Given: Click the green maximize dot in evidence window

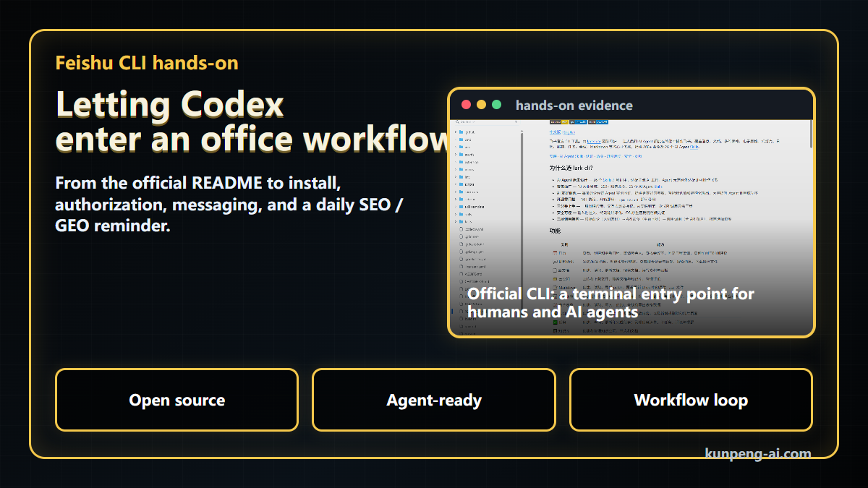Looking at the screenshot, I should [x=496, y=105].
